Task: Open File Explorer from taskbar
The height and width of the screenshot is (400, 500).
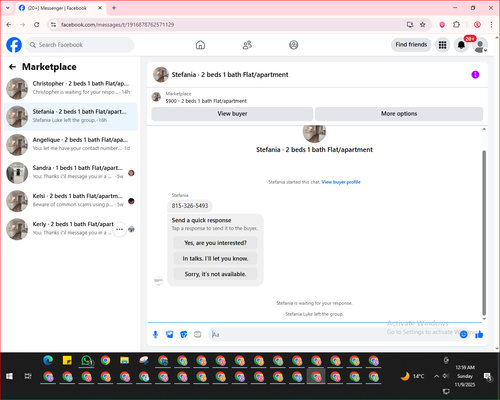Action: [125, 360]
